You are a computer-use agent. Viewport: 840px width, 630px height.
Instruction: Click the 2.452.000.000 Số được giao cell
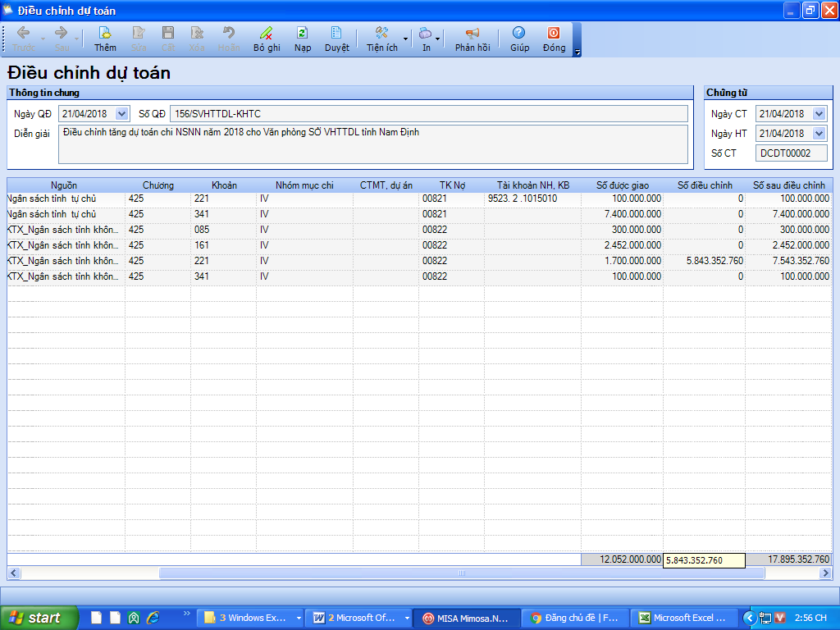pos(623,245)
